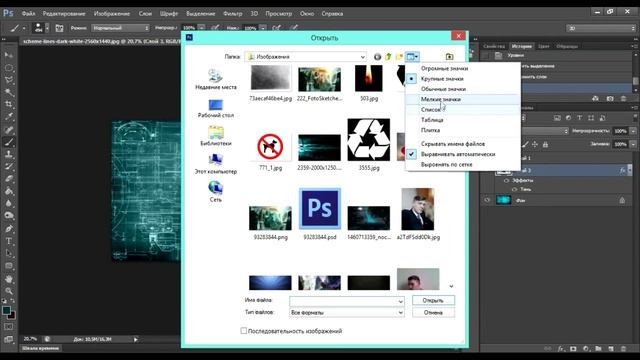Open the Фильтр menu
The height and width of the screenshot is (360, 640).
[233, 13]
